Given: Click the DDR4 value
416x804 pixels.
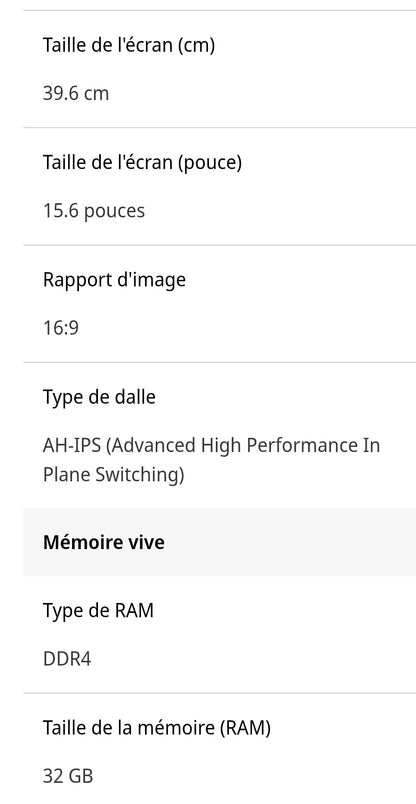Looking at the screenshot, I should (67, 659).
